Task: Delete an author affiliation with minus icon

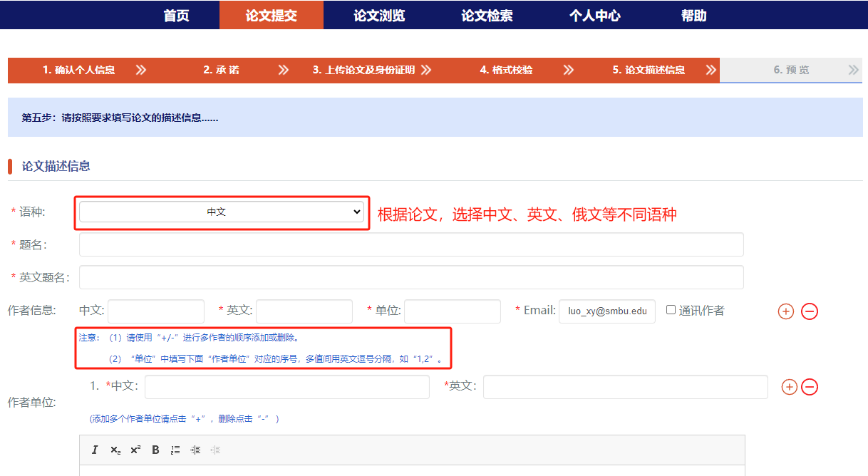Action: pos(809,387)
